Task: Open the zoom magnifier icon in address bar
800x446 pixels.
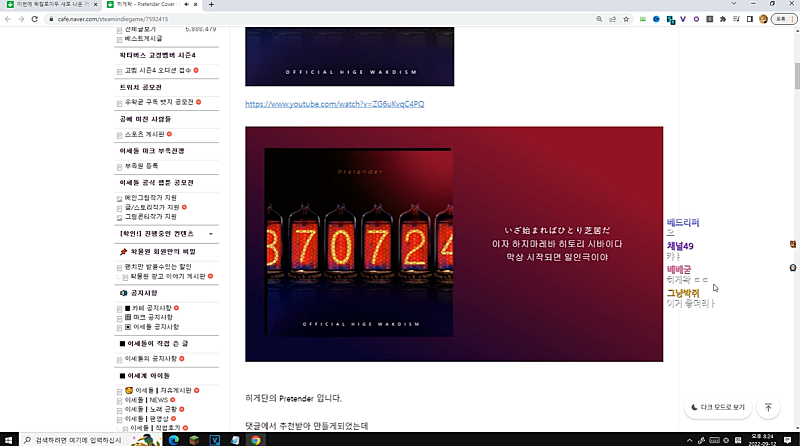Action: (599, 19)
